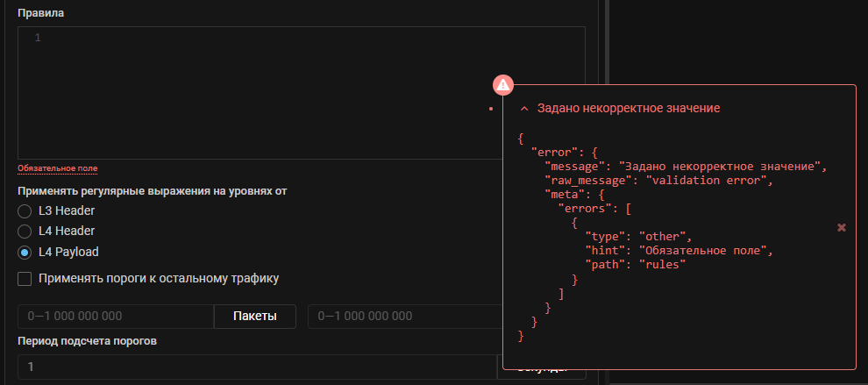Click the 'Период подсчета порогов' input field
This screenshot has height=385, width=868.
[x=256, y=367]
